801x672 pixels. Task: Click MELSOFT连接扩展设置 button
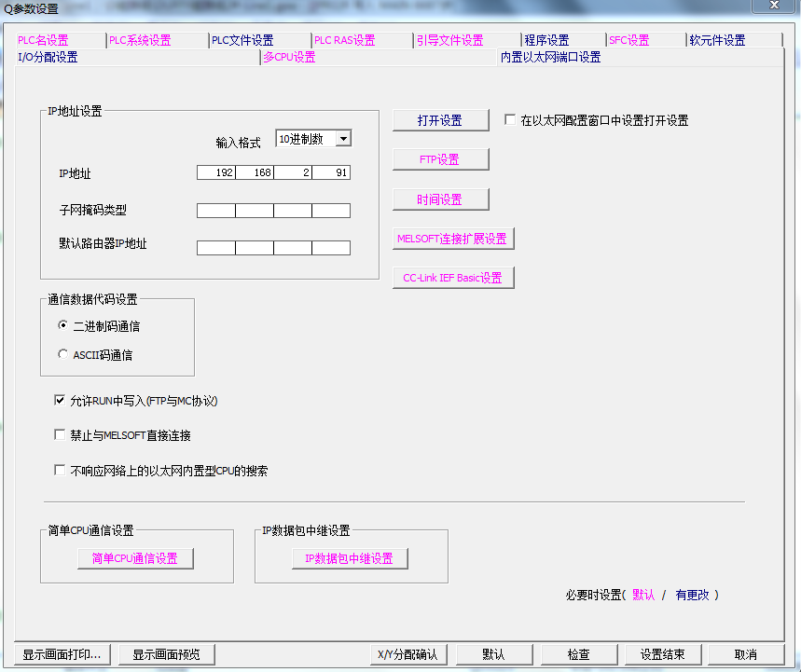pos(452,239)
